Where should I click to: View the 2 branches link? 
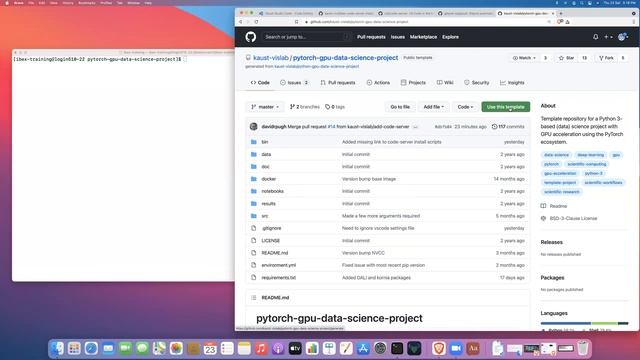304,107
